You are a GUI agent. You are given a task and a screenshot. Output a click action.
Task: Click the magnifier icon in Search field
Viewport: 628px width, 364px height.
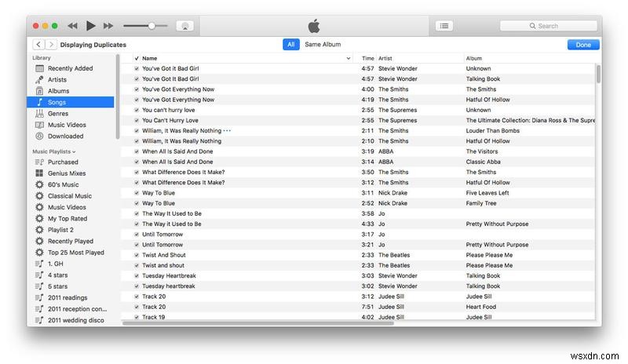point(532,26)
